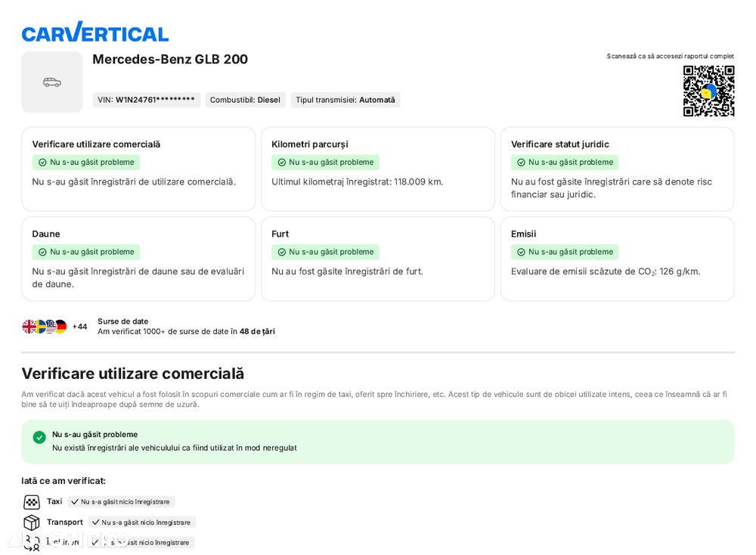Click check icon in Verificare utilizare comercială card
This screenshot has height=555, width=756.
click(x=42, y=163)
